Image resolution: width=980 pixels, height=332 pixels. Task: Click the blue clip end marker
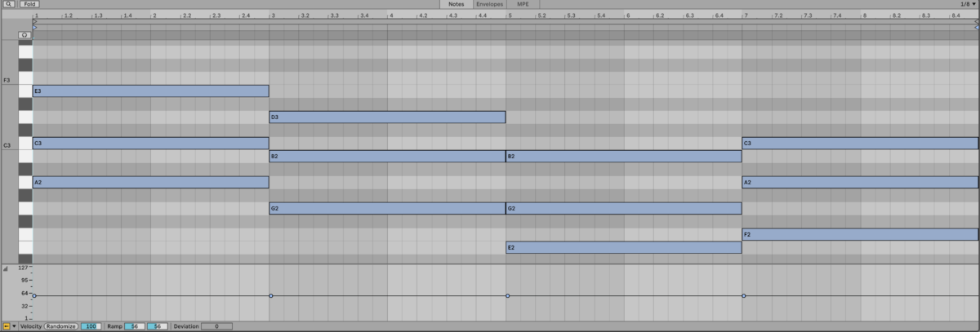pyautogui.click(x=977, y=28)
